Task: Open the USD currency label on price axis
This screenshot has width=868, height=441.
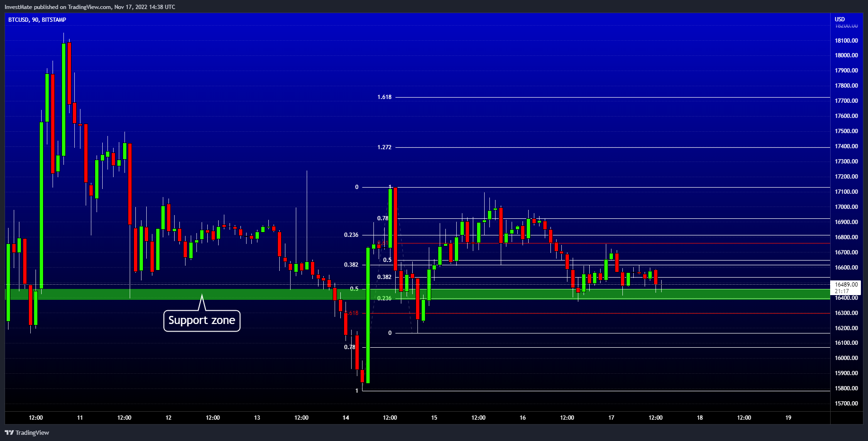Action: tap(840, 19)
